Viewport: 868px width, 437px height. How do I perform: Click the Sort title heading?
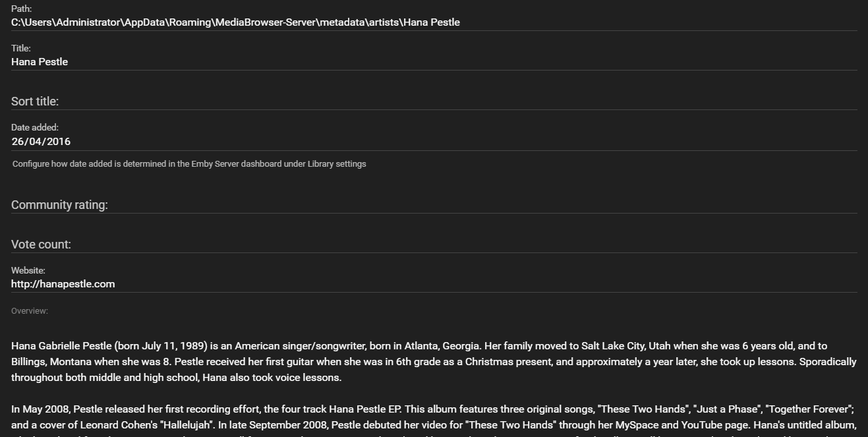coord(34,101)
